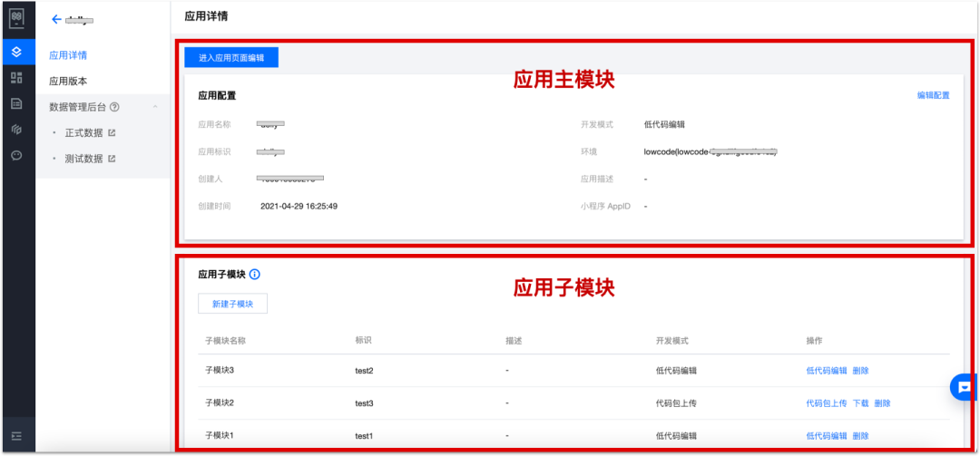Screen dimensions: 980x456
Task: Collapse the 数据管理后台 section chevron
Action: (x=155, y=107)
